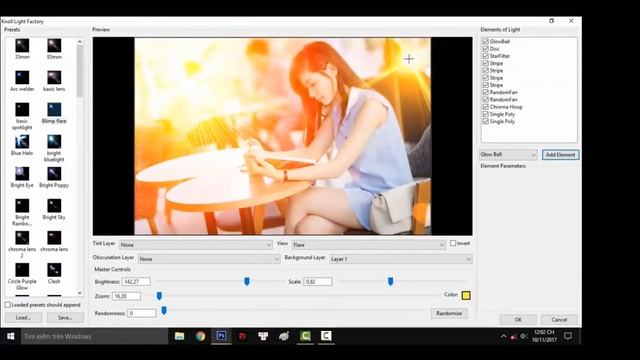Screen dimensions: 640x360
Task: Open the yellow Color swatch
Action: (x=466, y=296)
